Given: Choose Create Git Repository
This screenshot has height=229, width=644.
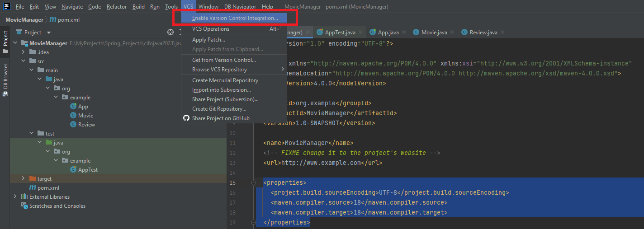Looking at the screenshot, I should pyautogui.click(x=234, y=109).
